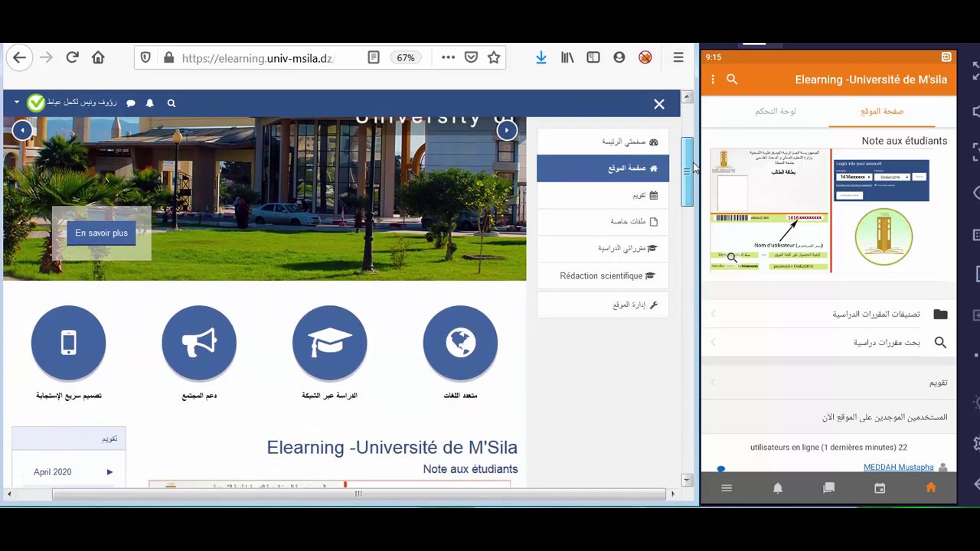Open مقرراتي الدراسية my courses menu item

pyautogui.click(x=603, y=248)
